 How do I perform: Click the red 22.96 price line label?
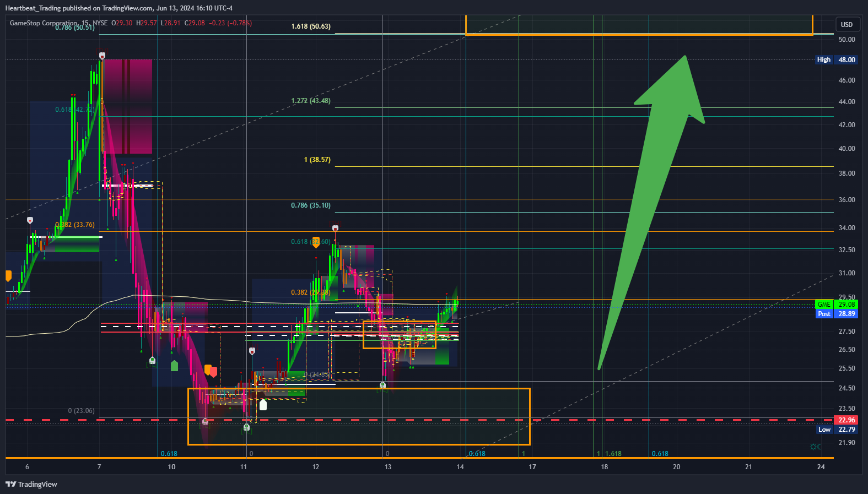pyautogui.click(x=847, y=420)
